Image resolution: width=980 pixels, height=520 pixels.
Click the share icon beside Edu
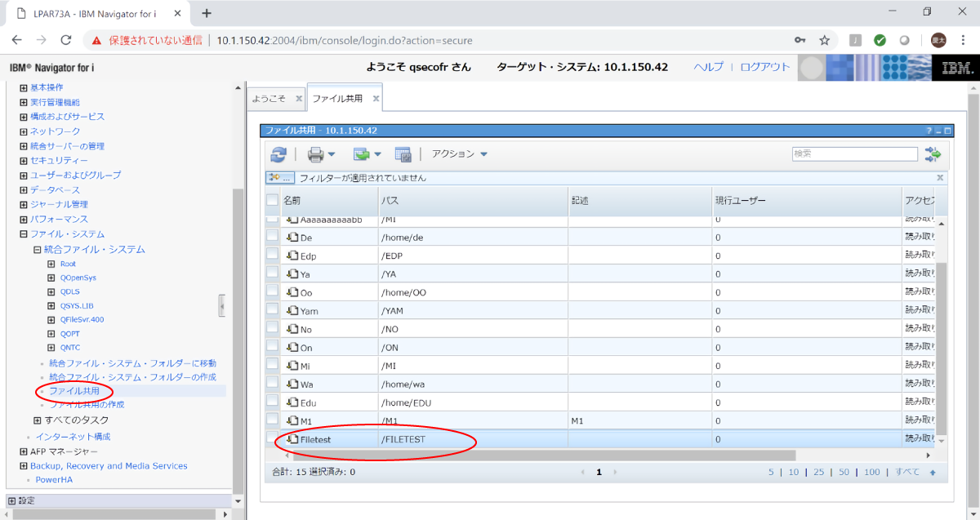[x=292, y=402]
